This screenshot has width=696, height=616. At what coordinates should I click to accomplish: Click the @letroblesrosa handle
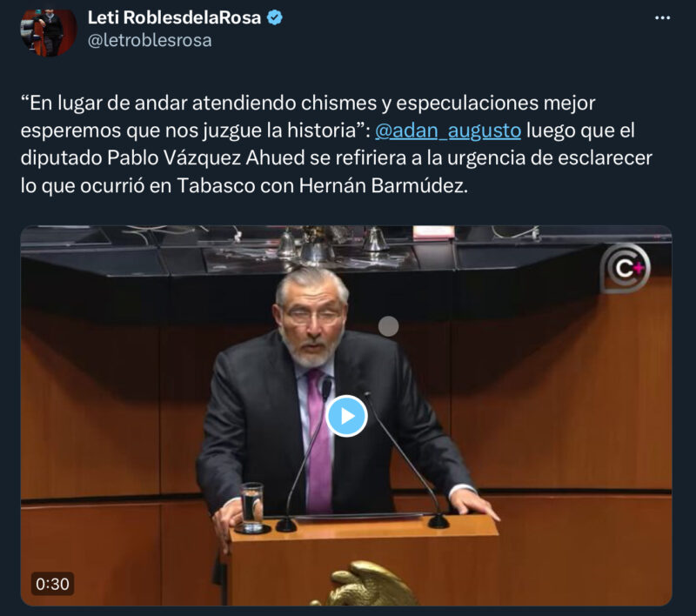tap(150, 40)
